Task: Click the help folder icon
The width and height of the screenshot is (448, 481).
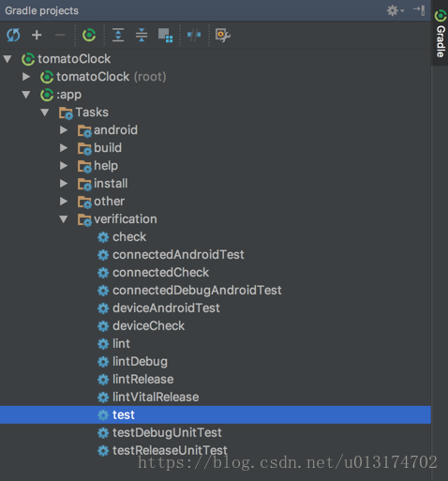Action: [84, 166]
